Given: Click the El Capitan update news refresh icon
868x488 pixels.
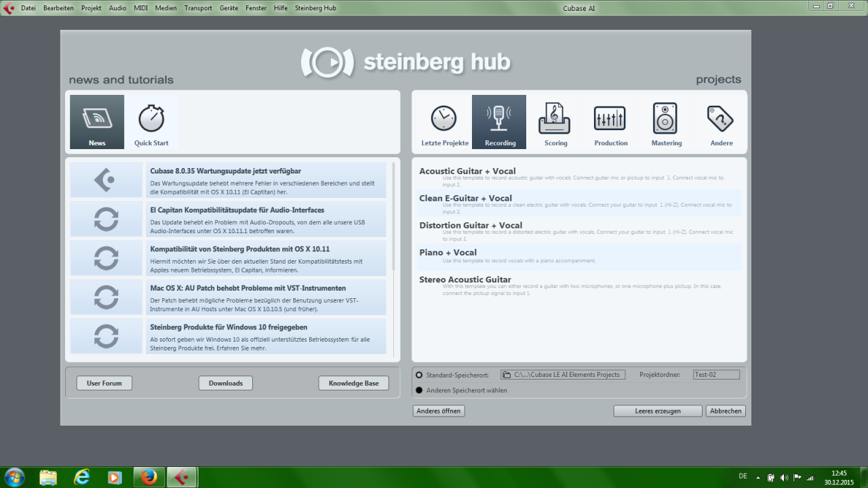Looking at the screenshot, I should tap(106, 220).
